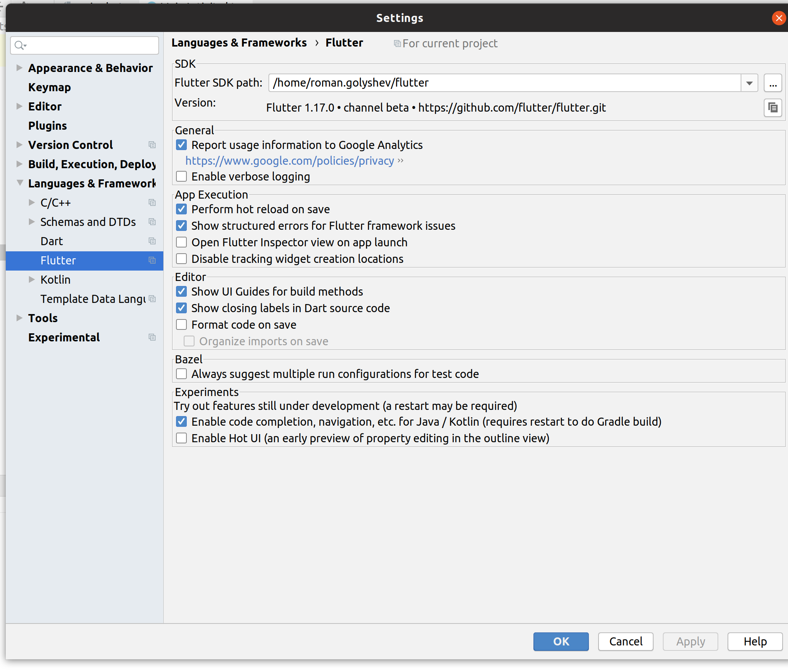Screen dimensions: 788x672
Task: Click browse ellipsis button for SDK path
Action: [773, 83]
